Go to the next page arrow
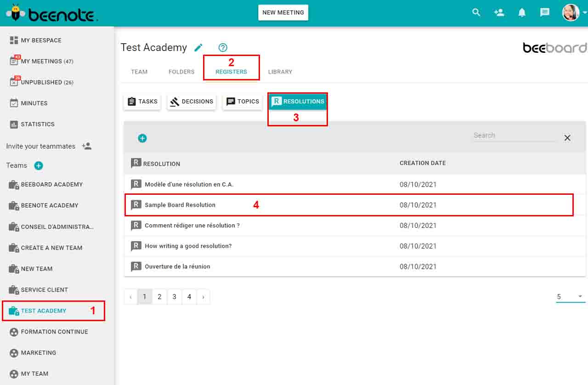The width and height of the screenshot is (588, 385). pos(204,297)
